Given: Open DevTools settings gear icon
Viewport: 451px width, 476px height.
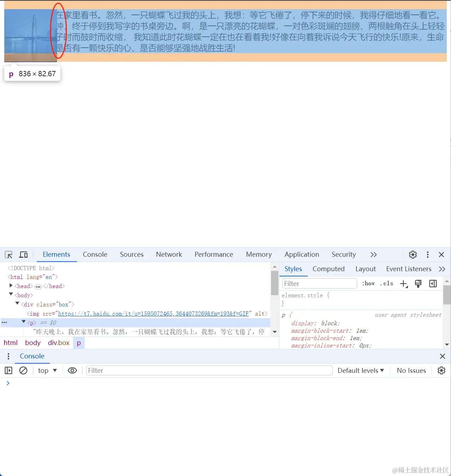Looking at the screenshot, I should (x=413, y=255).
